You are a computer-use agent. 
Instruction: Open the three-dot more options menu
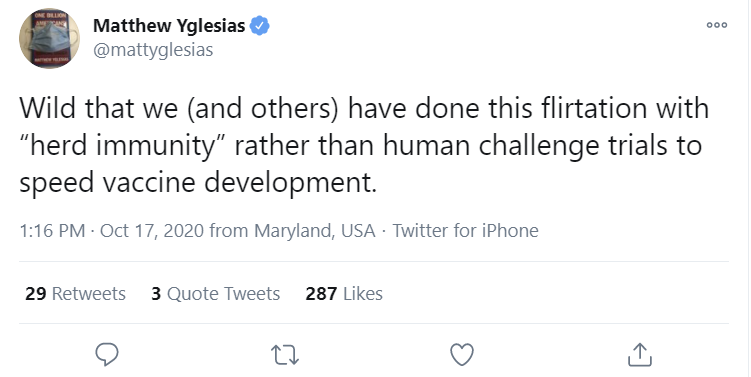[717, 25]
